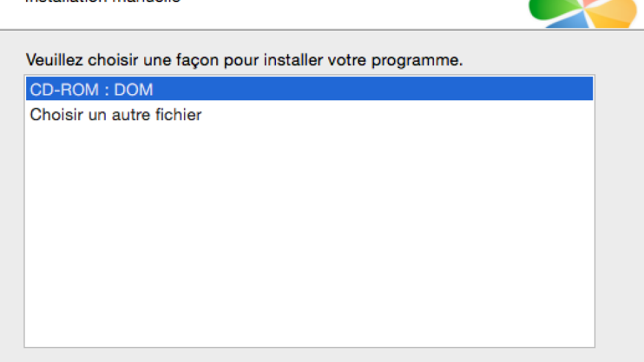Click the word fichier in second row

click(179, 114)
